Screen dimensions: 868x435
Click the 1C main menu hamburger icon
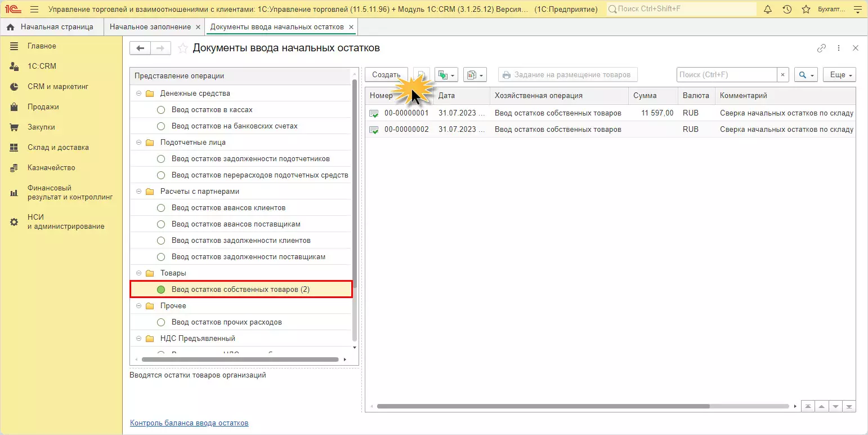coord(34,10)
